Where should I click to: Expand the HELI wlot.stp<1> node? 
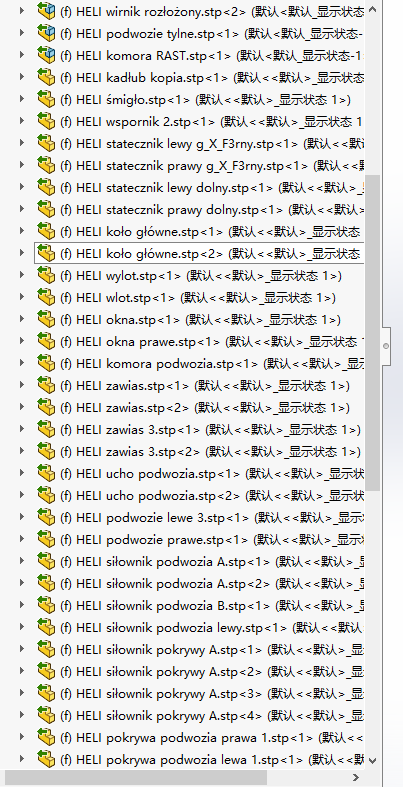click(x=22, y=297)
